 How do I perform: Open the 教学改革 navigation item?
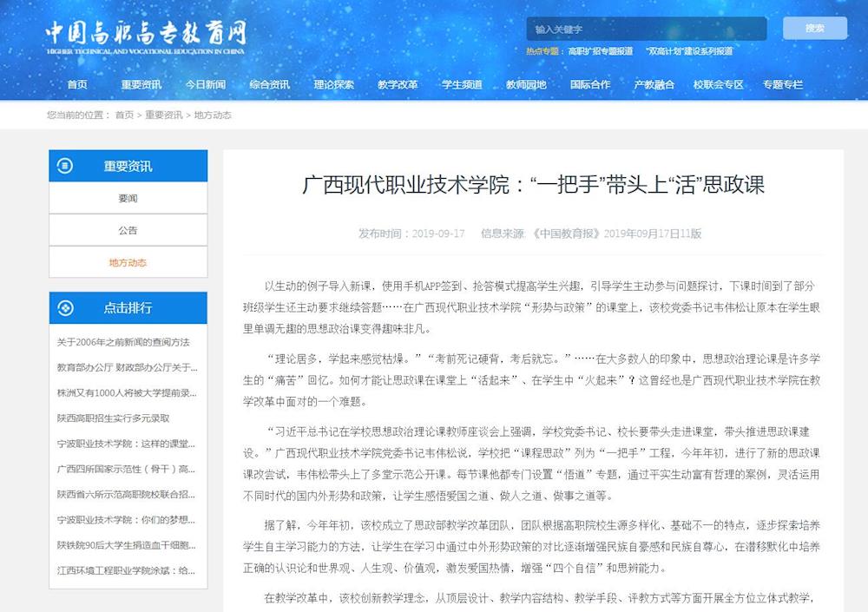click(398, 85)
